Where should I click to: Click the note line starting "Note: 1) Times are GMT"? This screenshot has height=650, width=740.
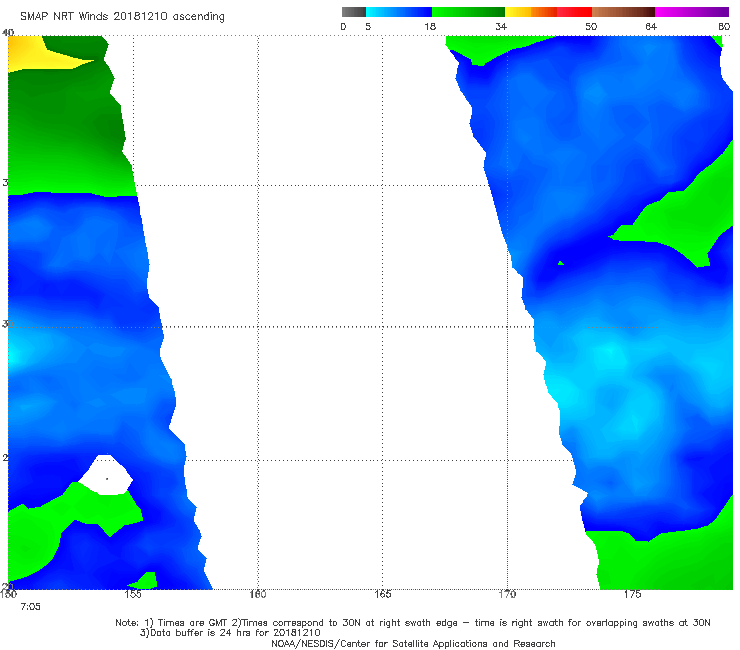(x=412, y=623)
